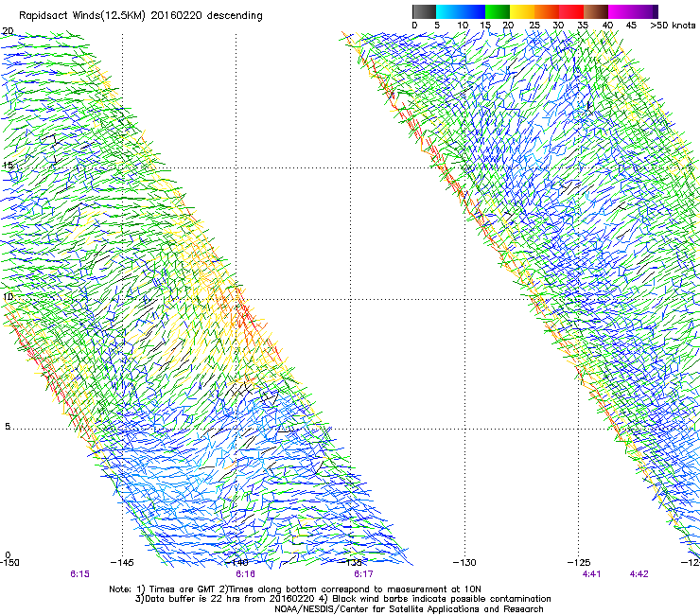Click the title text 'Rapidscat Winds(12.5KM) 20160220 descending'
This screenshot has height=615, width=700.
click(141, 16)
